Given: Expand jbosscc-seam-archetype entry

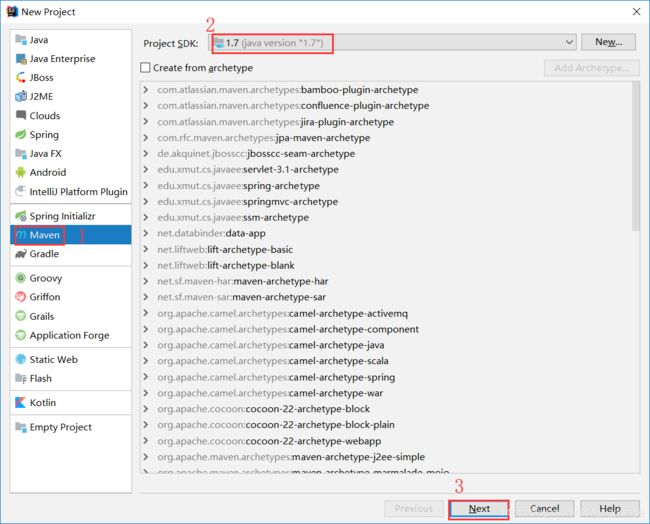Looking at the screenshot, I should tap(146, 153).
